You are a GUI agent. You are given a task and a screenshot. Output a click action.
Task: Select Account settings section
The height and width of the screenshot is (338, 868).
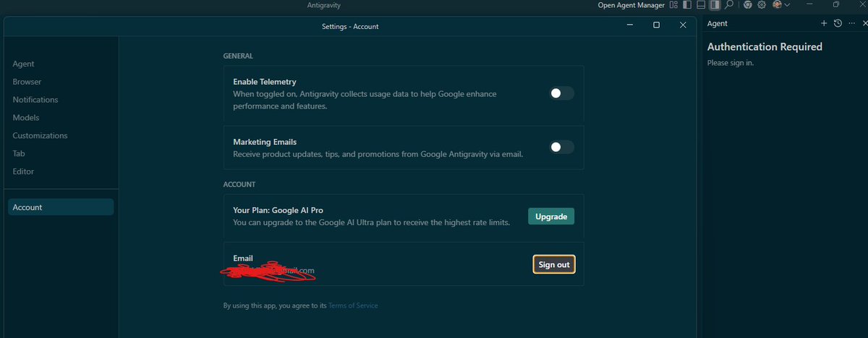point(61,207)
